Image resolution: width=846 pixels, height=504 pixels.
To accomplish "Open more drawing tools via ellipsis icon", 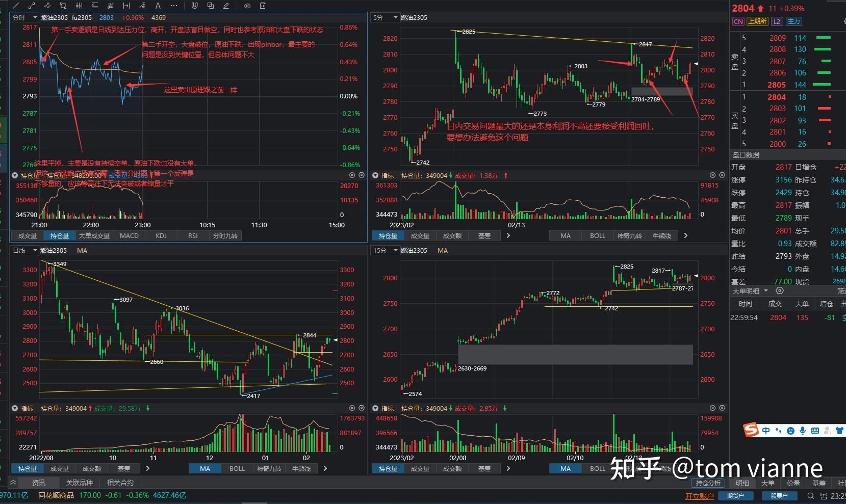I will pos(173,6).
